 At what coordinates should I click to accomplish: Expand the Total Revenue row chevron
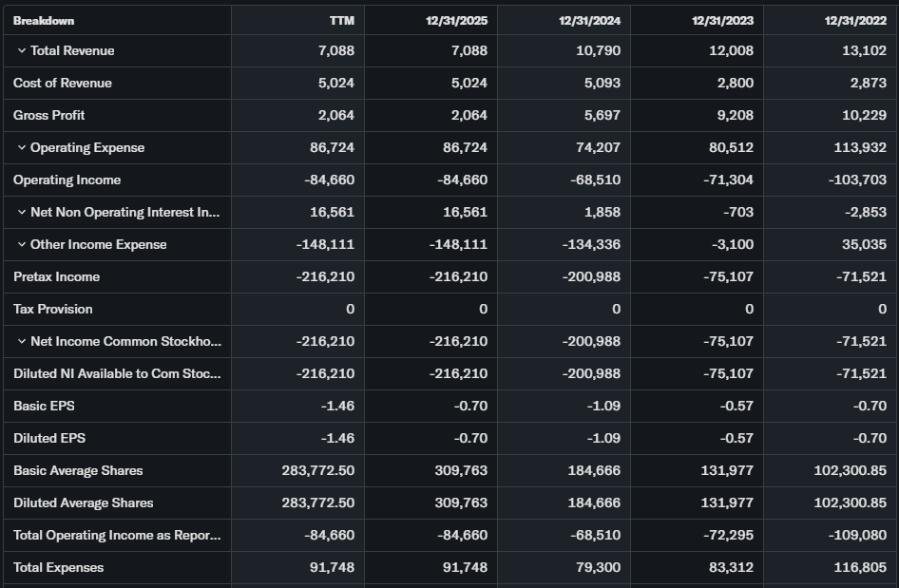pyautogui.click(x=21, y=50)
